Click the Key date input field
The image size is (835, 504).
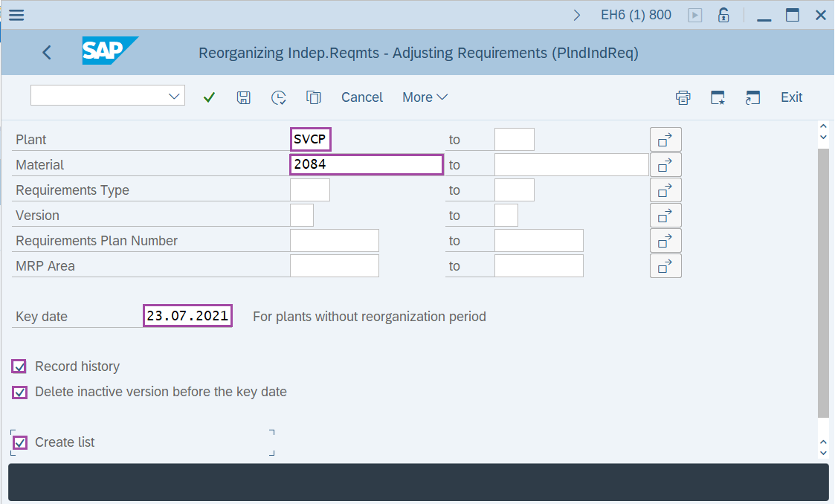pyautogui.click(x=187, y=316)
